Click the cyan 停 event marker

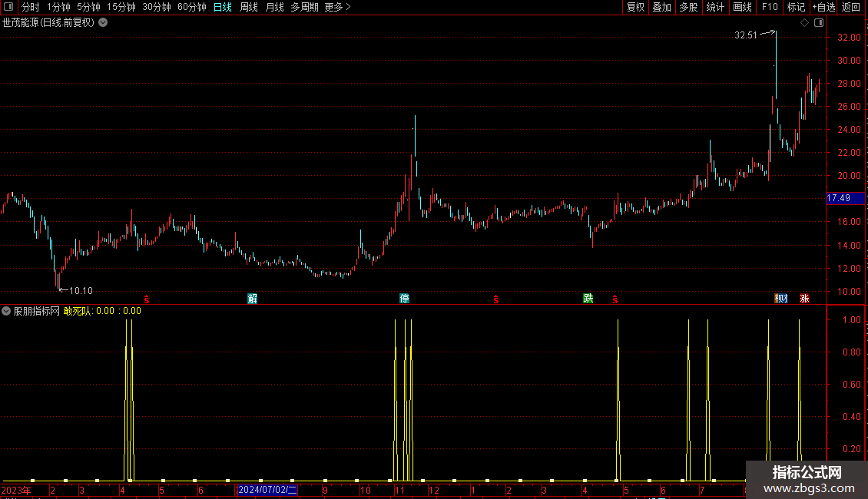[x=405, y=299]
